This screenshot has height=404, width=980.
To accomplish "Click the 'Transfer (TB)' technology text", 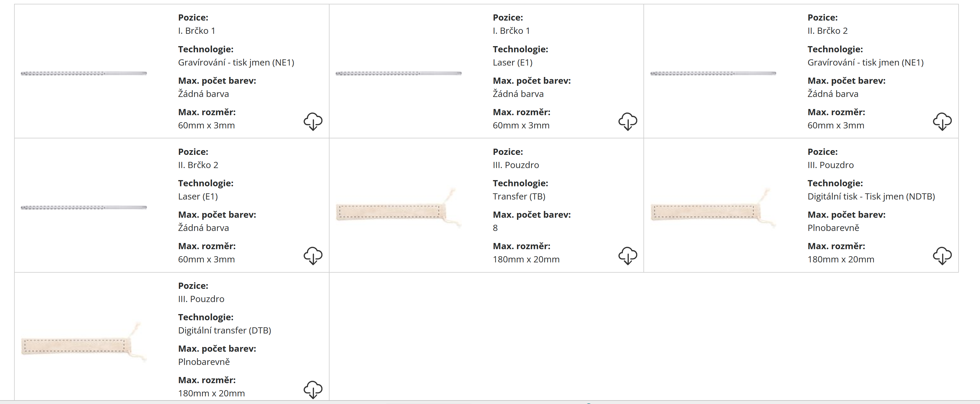I will (519, 196).
